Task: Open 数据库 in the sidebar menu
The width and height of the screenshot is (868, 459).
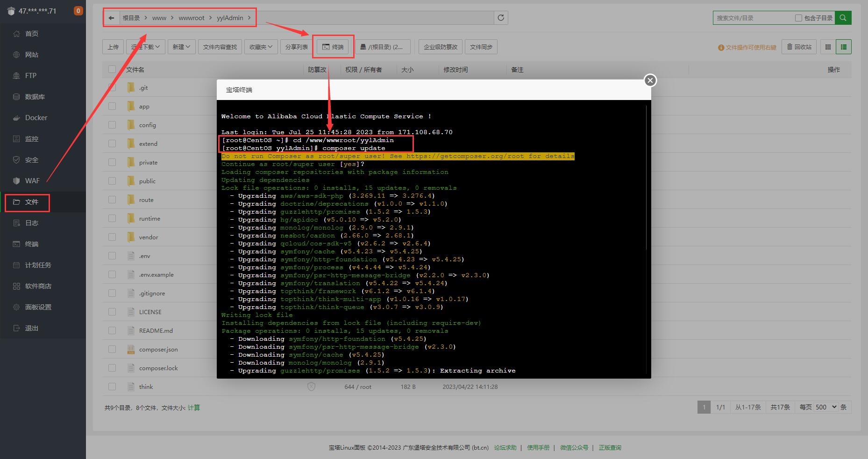Action: (x=35, y=97)
